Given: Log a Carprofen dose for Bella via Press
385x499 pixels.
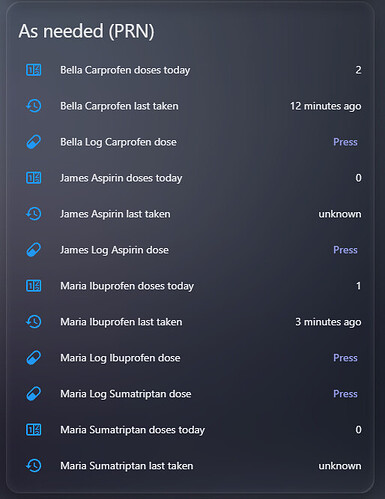Looking at the screenshot, I should [x=345, y=142].
